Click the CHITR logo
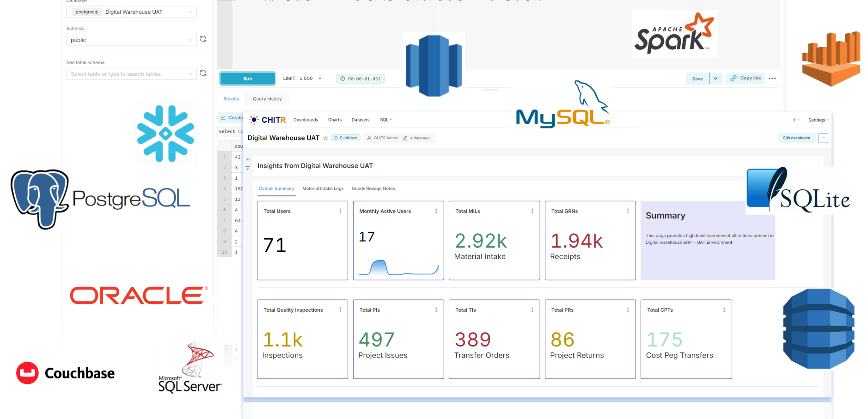 [x=268, y=120]
